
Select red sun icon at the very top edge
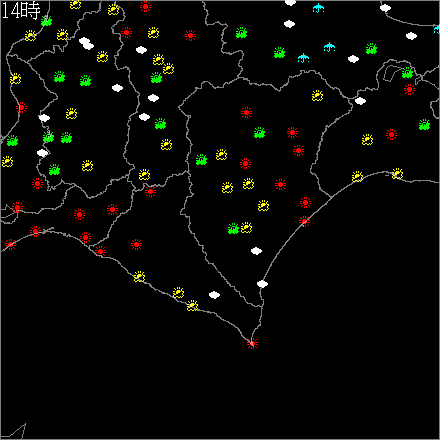[145, 6]
